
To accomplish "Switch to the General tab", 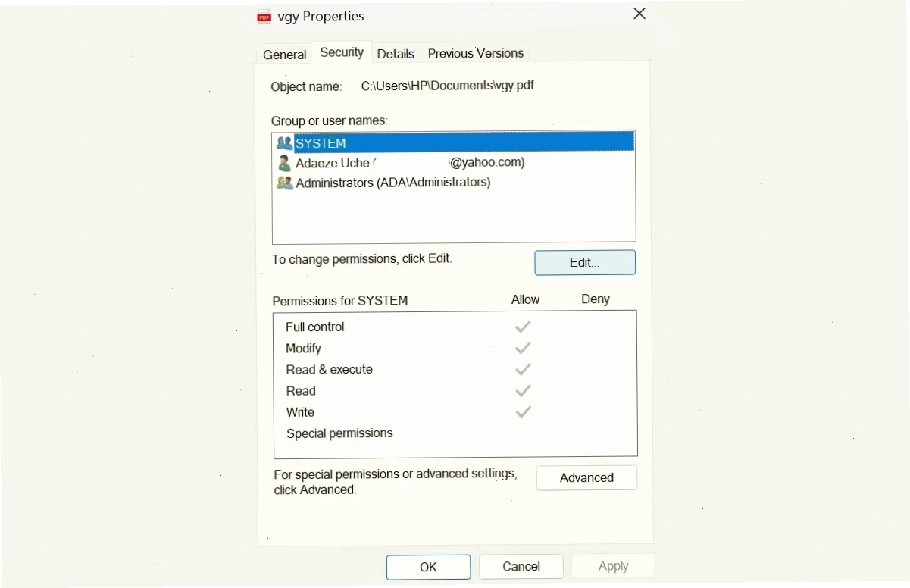I will coord(285,55).
